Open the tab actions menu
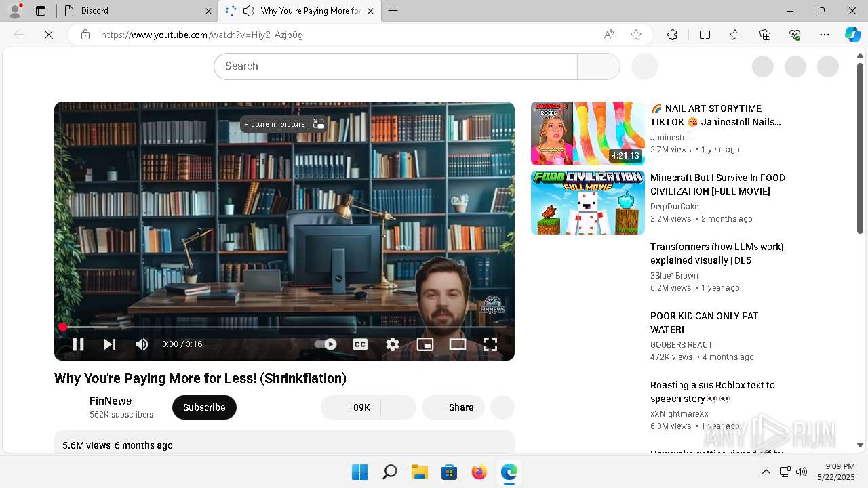The image size is (868, 488). (41, 11)
